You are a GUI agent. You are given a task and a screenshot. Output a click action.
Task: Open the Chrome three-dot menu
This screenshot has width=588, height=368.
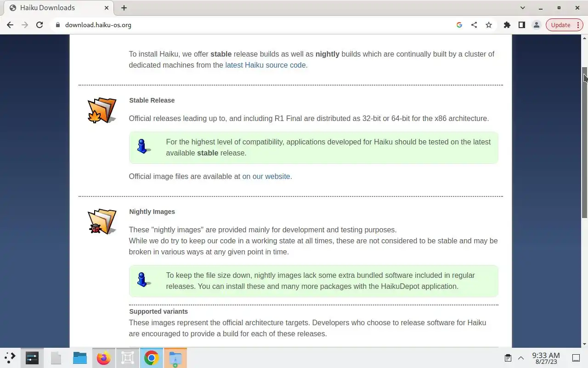[579, 25]
